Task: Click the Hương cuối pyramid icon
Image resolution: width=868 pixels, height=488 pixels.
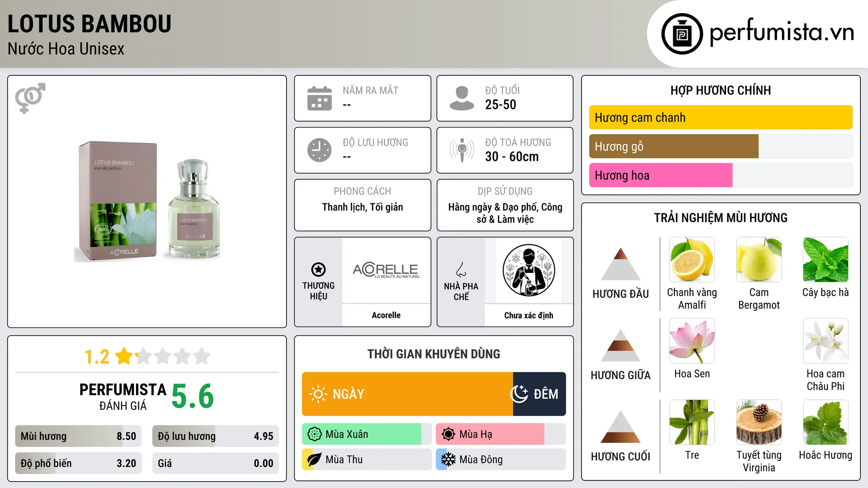Action: point(620,427)
